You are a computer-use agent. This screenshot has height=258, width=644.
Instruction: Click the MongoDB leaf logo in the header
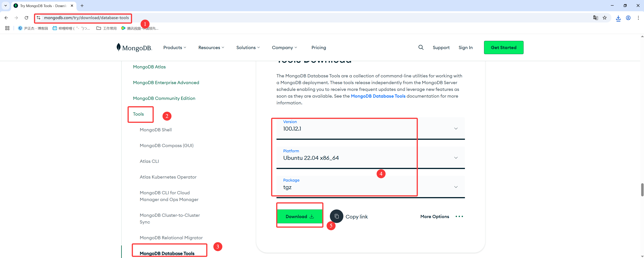119,47
